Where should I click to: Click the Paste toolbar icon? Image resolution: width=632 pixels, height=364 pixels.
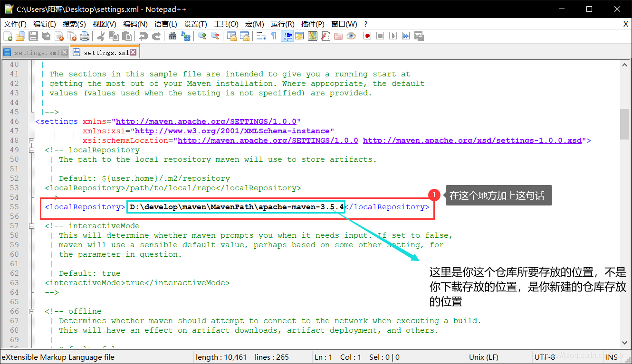(x=126, y=36)
